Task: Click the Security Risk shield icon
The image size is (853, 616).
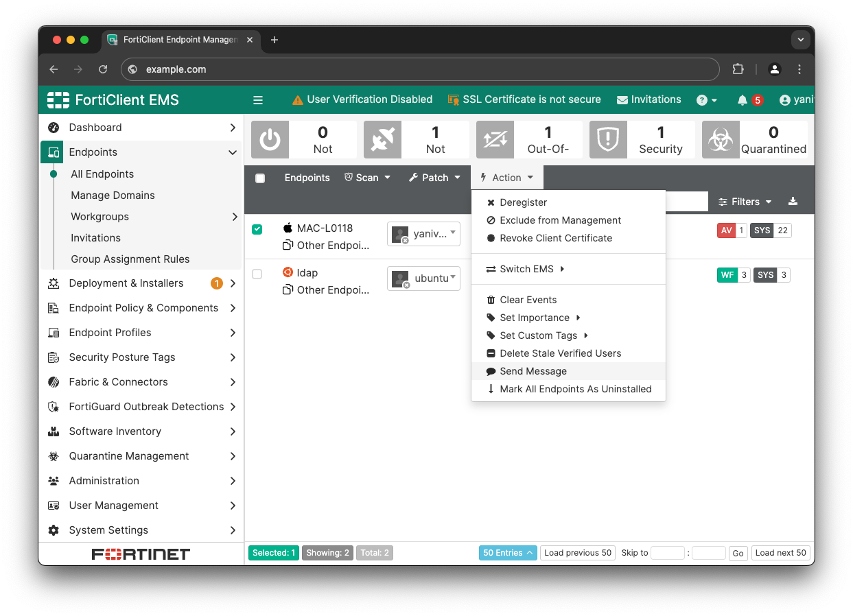Action: tap(608, 139)
